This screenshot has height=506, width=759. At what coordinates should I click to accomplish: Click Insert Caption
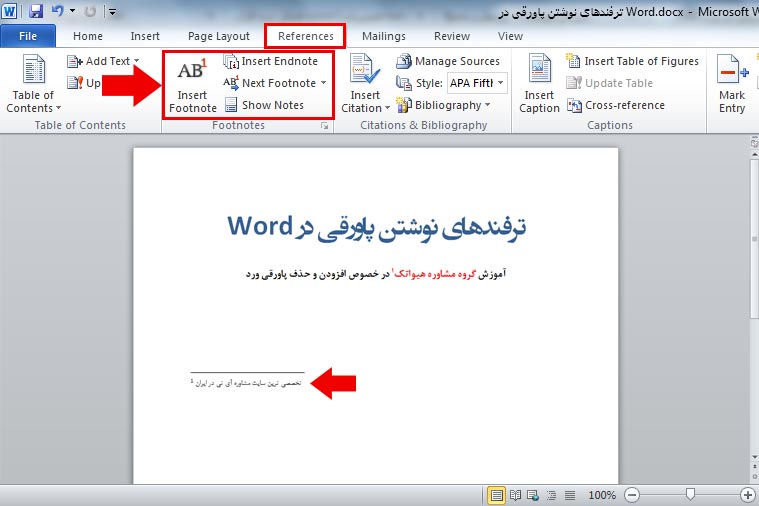click(x=539, y=84)
